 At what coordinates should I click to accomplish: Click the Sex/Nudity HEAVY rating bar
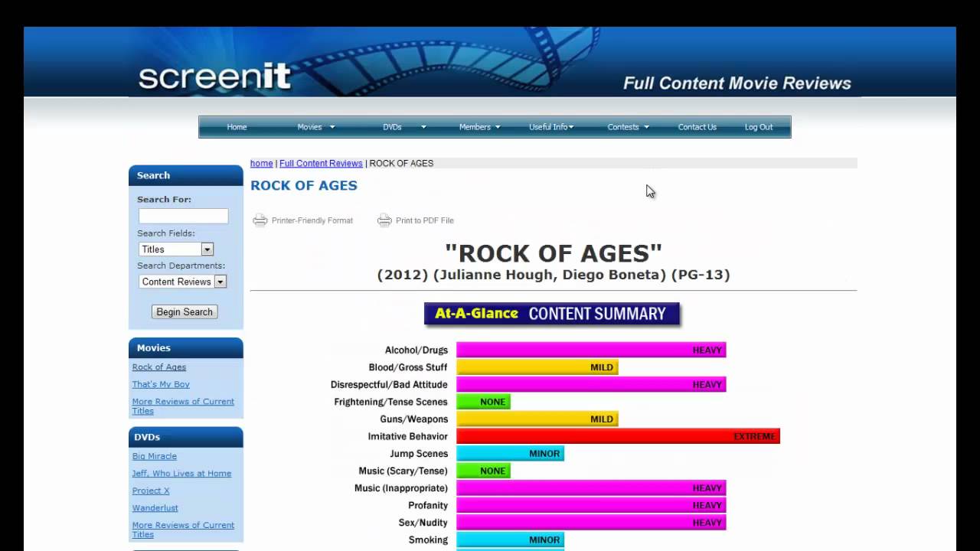591,523
